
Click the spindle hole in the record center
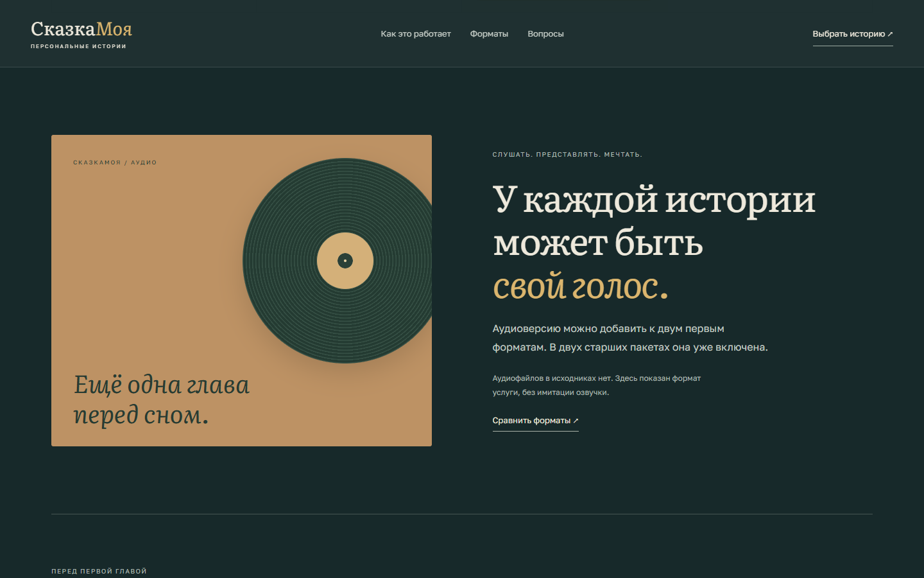345,261
